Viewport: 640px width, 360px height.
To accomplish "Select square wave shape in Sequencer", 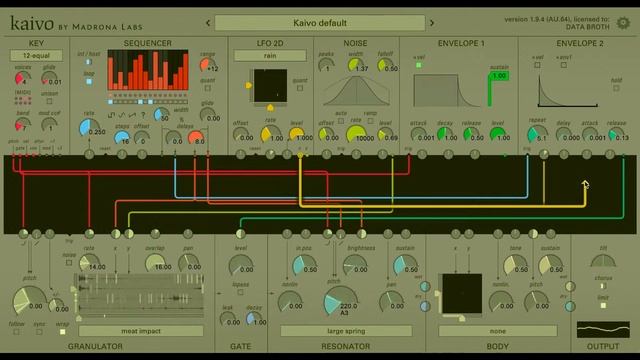I will pyautogui.click(x=111, y=116).
